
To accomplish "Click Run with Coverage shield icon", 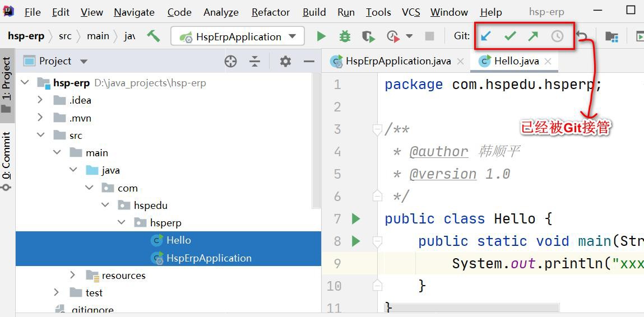I will click(x=368, y=36).
